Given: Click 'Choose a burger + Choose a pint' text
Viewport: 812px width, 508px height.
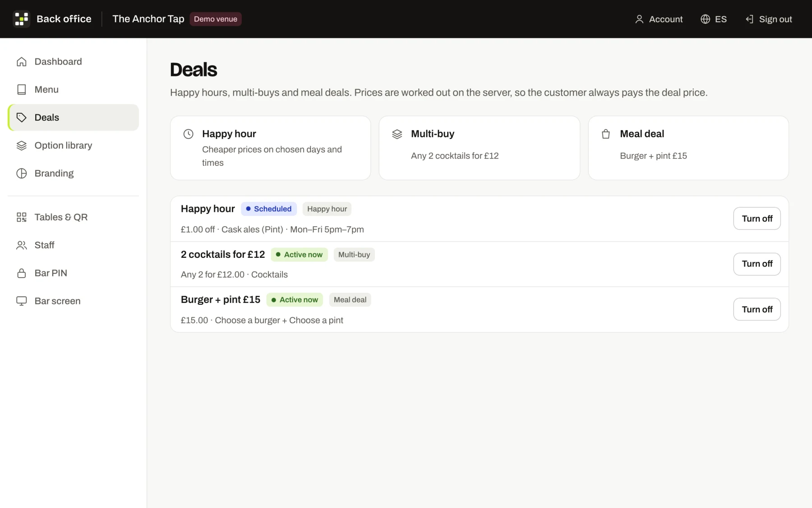Looking at the screenshot, I should click(x=279, y=321).
